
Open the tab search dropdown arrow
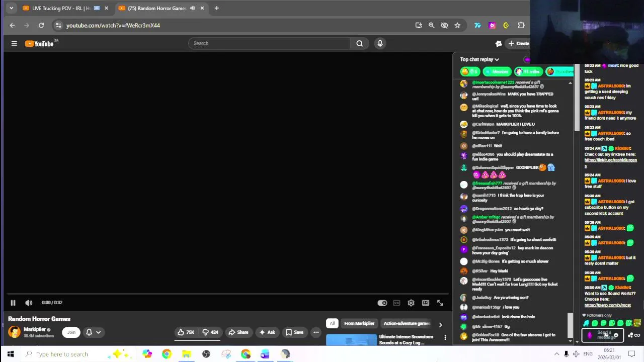click(x=11, y=8)
